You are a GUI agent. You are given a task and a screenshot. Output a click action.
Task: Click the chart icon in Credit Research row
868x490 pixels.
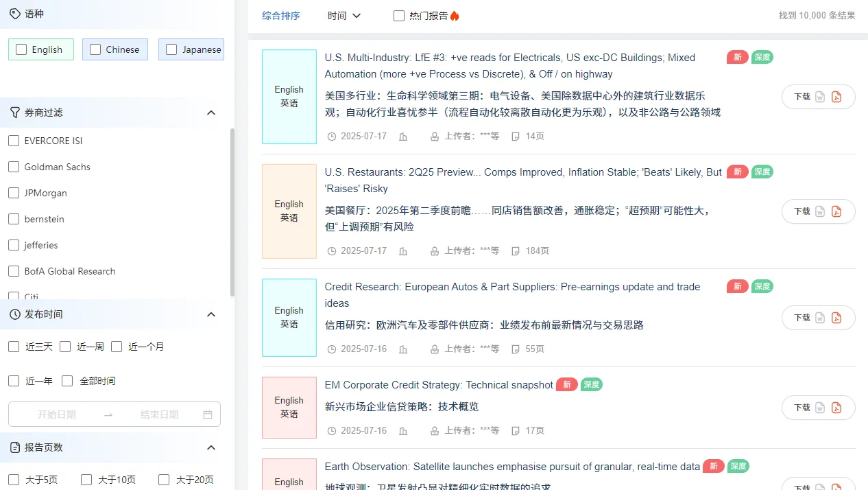coord(403,349)
